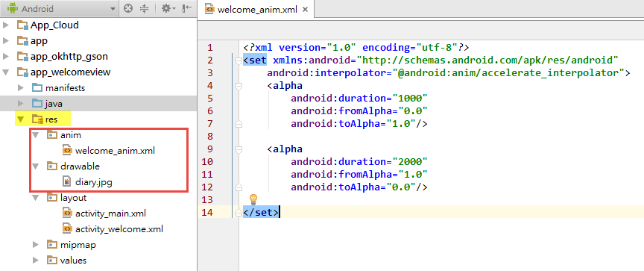Collapse the drawable folder arrow
Viewport: 644px width, 271px height.
point(36,166)
